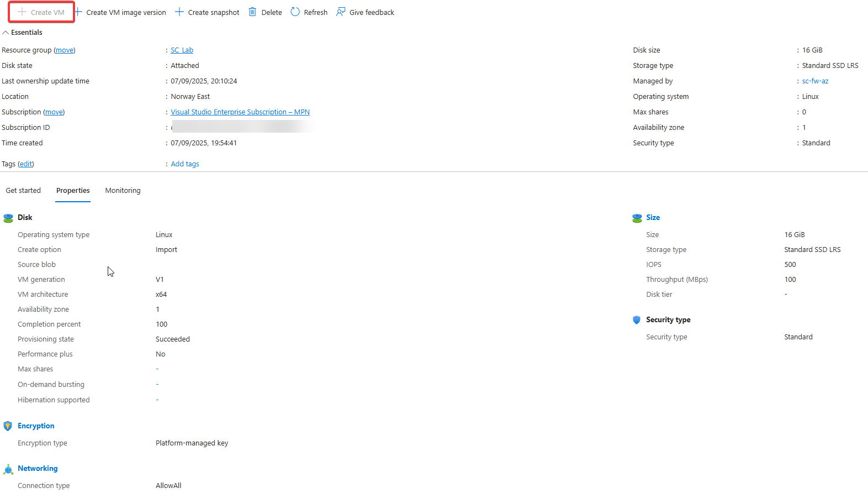Collapse the Essentials section chevron
Viewport: 868px width, 493px height.
point(6,33)
